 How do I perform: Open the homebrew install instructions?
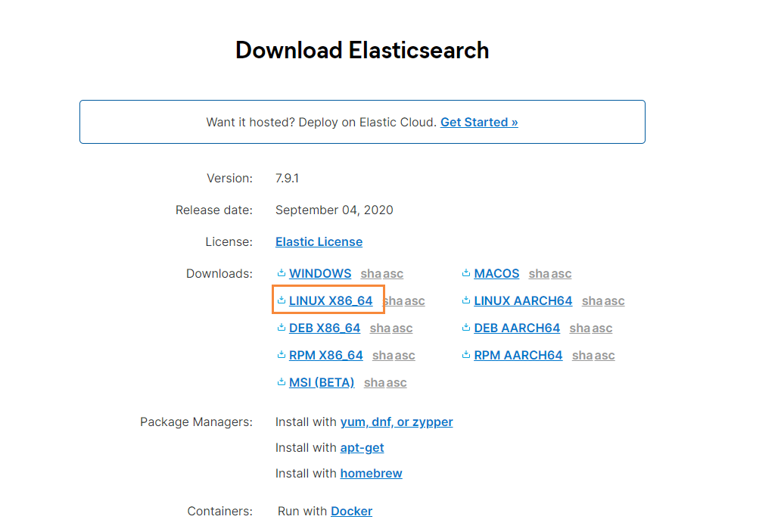[371, 473]
